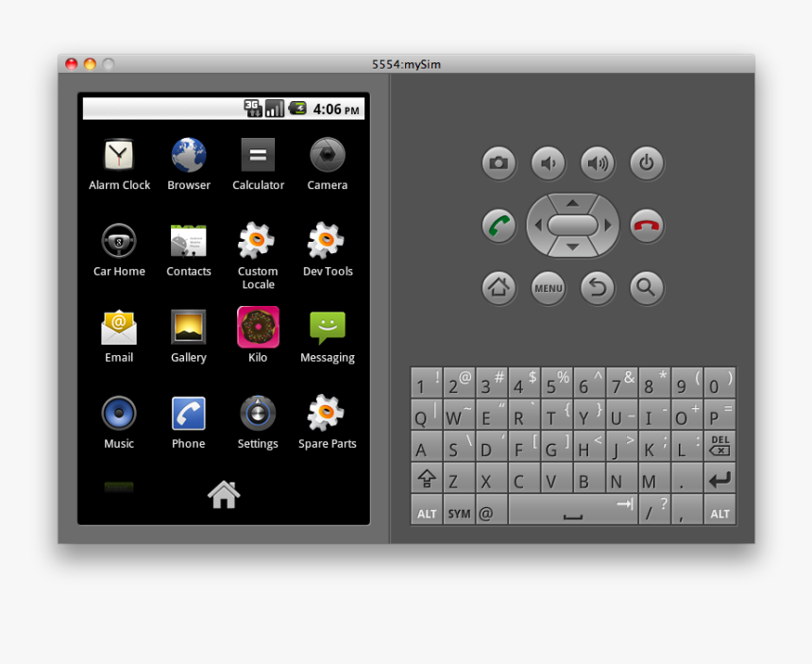The image size is (812, 664).
Task: Click the 5 percent key
Action: [x=557, y=383]
